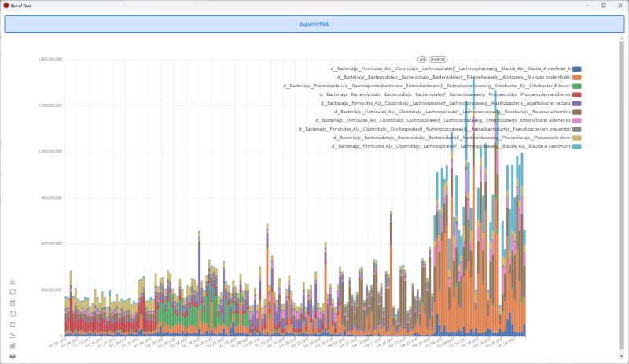The width and height of the screenshot is (629, 364).
Task: Invert legend selection with Inverse
Action: click(x=438, y=60)
